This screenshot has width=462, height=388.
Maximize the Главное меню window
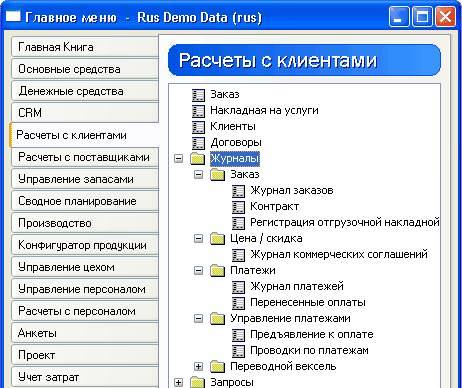422,16
